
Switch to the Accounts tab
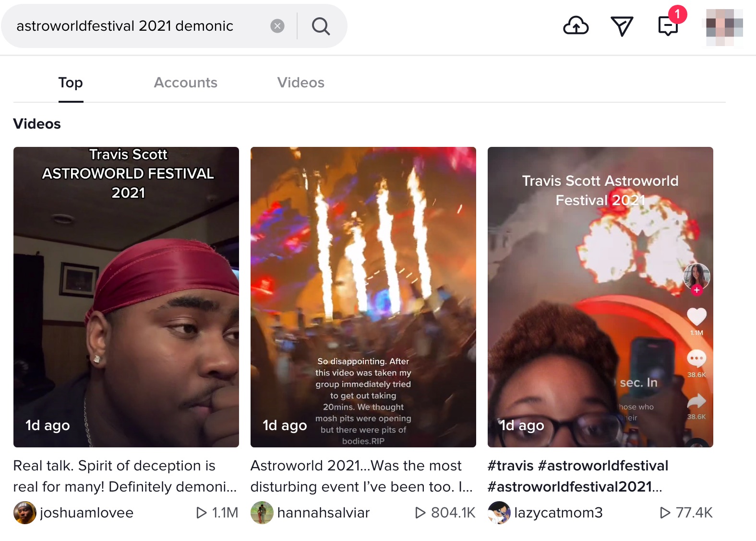pyautogui.click(x=186, y=83)
